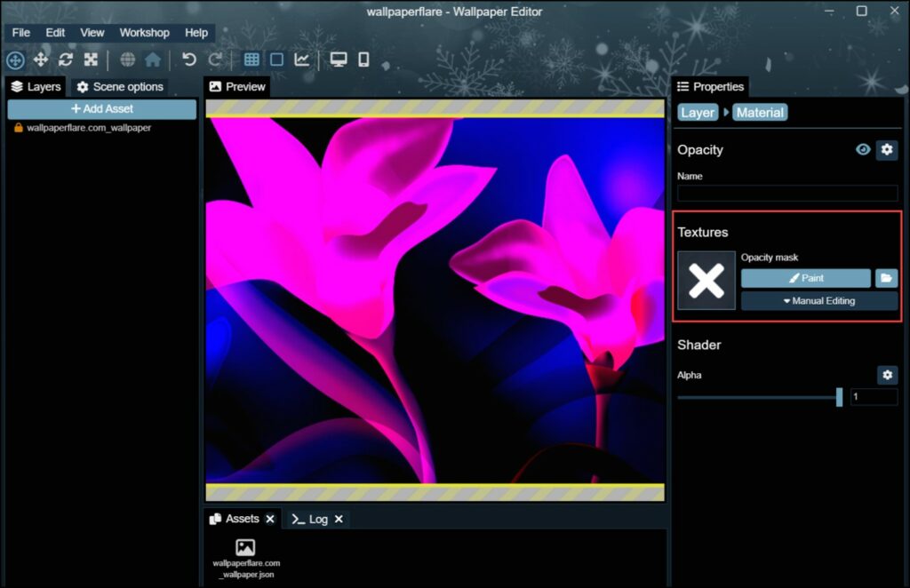
Task: Switch to the Scene options tab
Action: click(x=120, y=86)
